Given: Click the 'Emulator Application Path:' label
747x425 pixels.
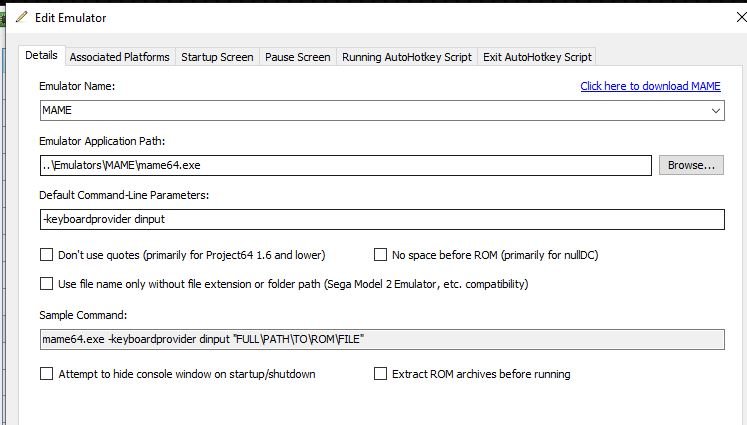Looking at the screenshot, I should [102, 142].
